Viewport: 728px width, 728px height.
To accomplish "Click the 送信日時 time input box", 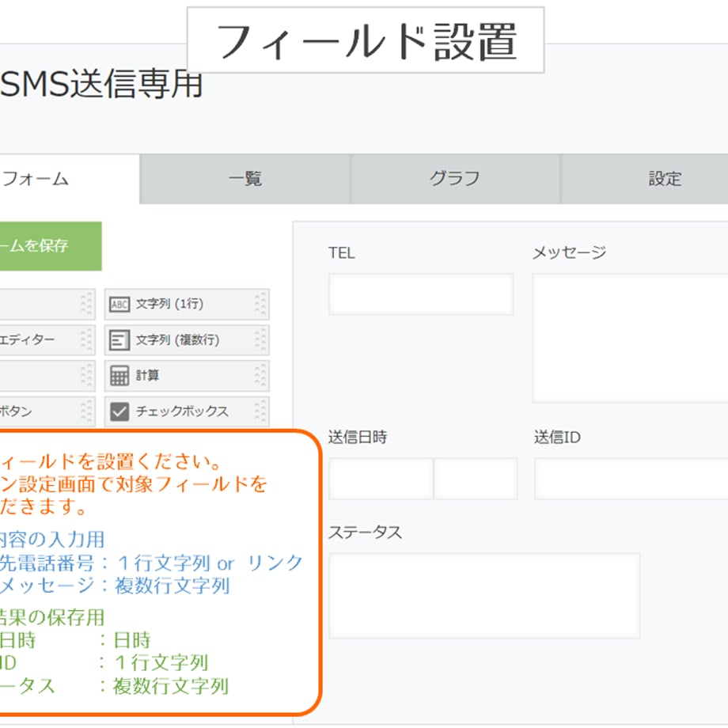I will tap(476, 479).
